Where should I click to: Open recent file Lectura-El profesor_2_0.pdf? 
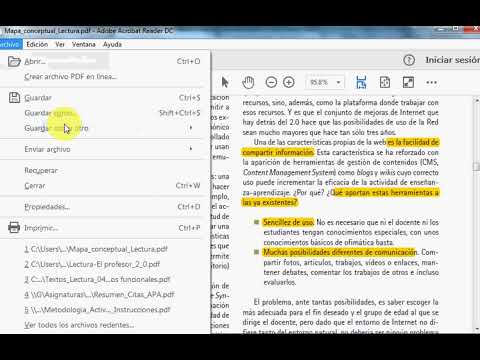click(x=92, y=264)
